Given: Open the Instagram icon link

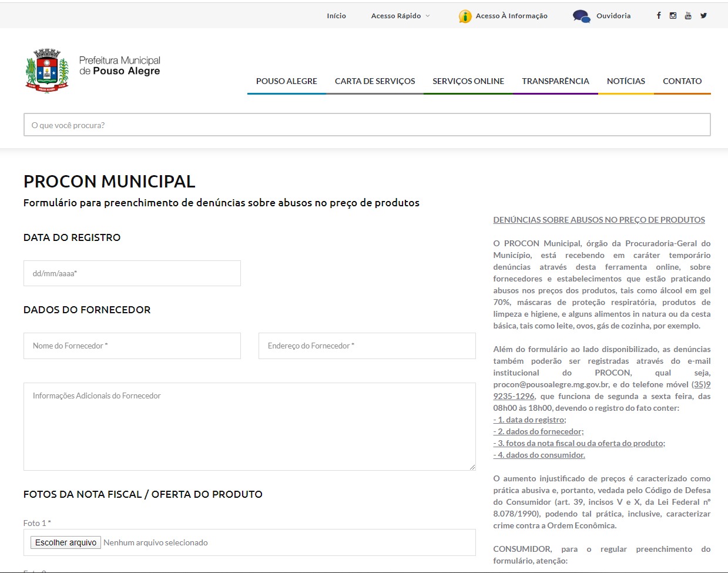Looking at the screenshot, I should pyautogui.click(x=673, y=16).
